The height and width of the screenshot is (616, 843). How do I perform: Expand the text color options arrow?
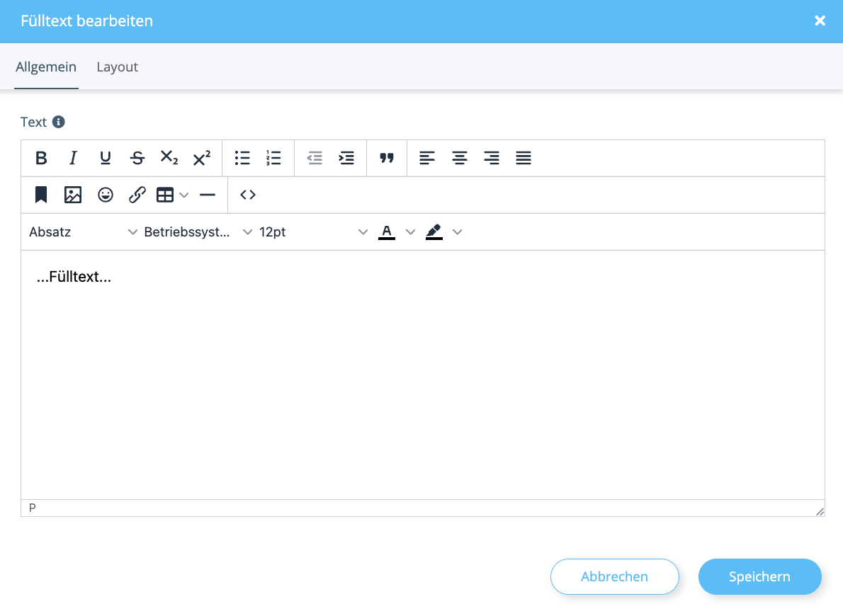point(410,232)
